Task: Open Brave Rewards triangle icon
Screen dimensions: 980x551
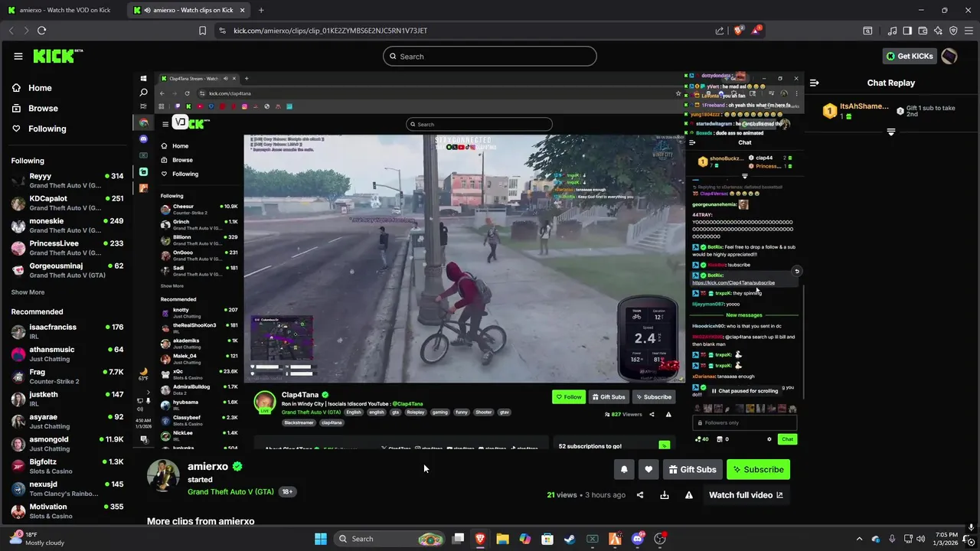Action: [757, 31]
